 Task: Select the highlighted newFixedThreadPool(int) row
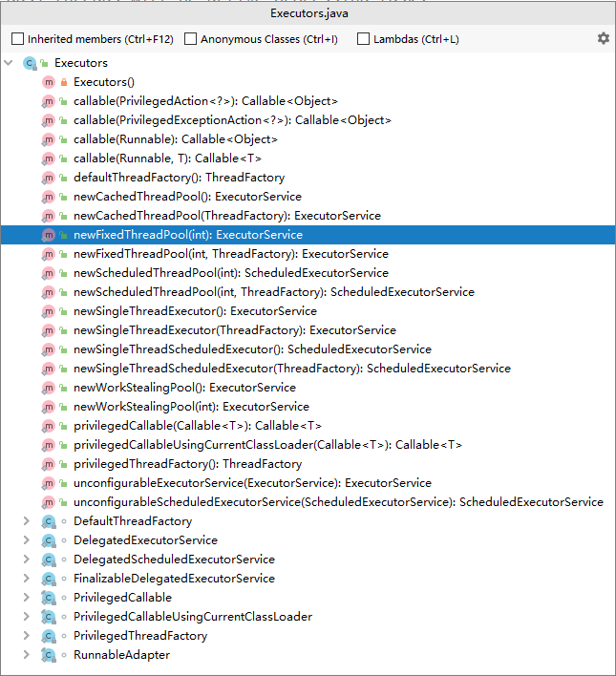pos(187,235)
